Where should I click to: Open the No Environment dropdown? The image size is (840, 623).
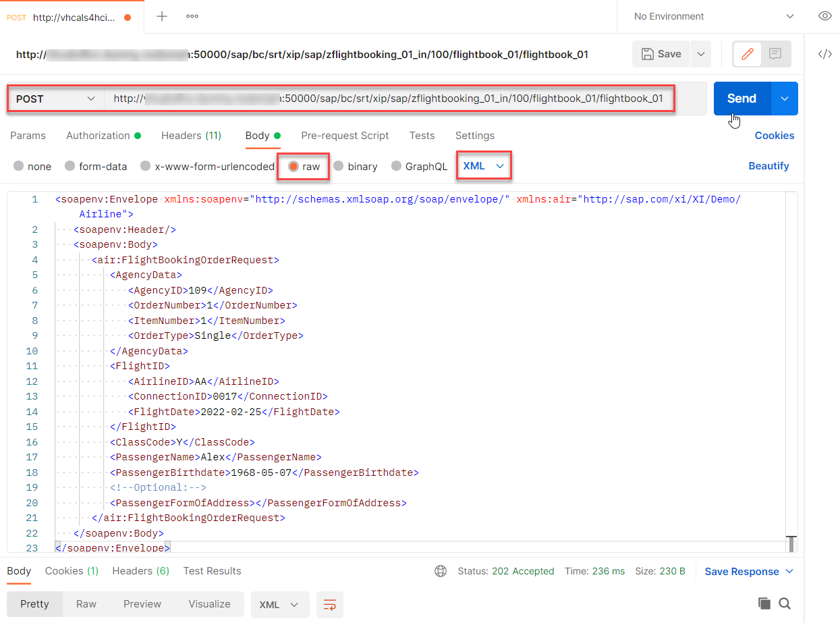pos(715,16)
